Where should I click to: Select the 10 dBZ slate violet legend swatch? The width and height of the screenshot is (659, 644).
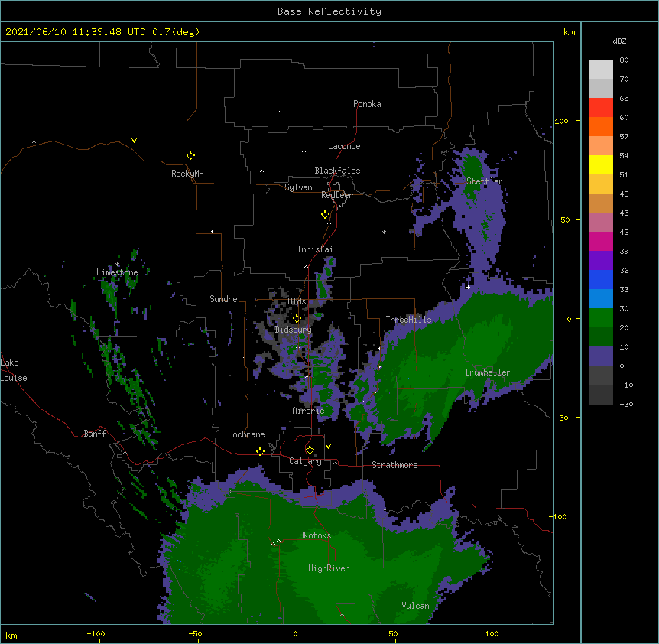(601, 356)
